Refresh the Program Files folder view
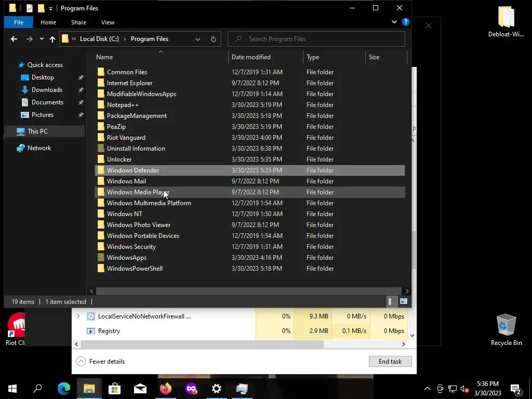Viewport: 532px width, 399px height. [x=213, y=39]
